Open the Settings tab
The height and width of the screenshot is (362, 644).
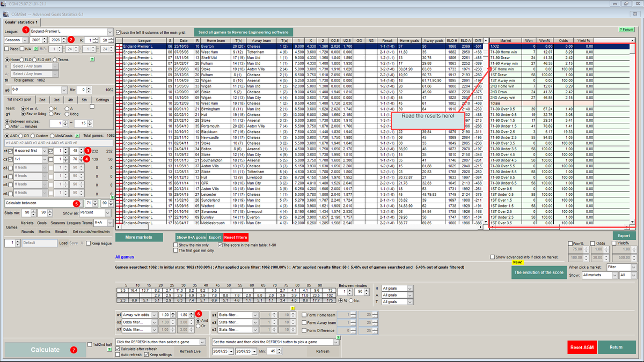[102, 100]
